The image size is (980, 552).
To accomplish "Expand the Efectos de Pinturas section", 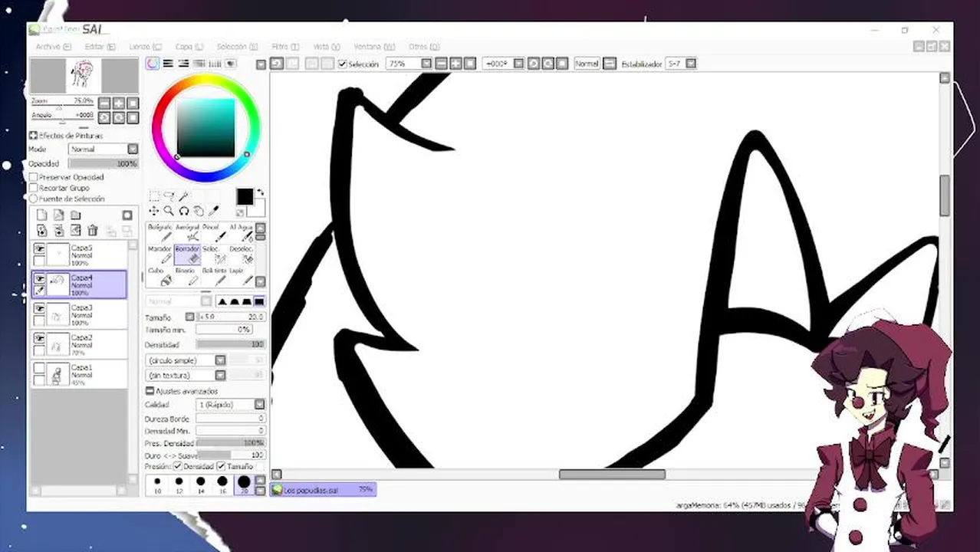I will coord(33,136).
